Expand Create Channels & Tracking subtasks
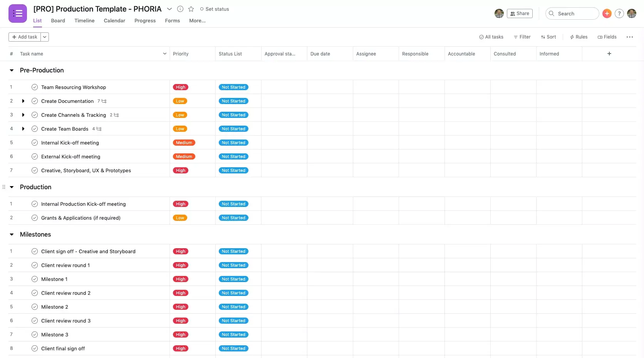 pyautogui.click(x=23, y=115)
